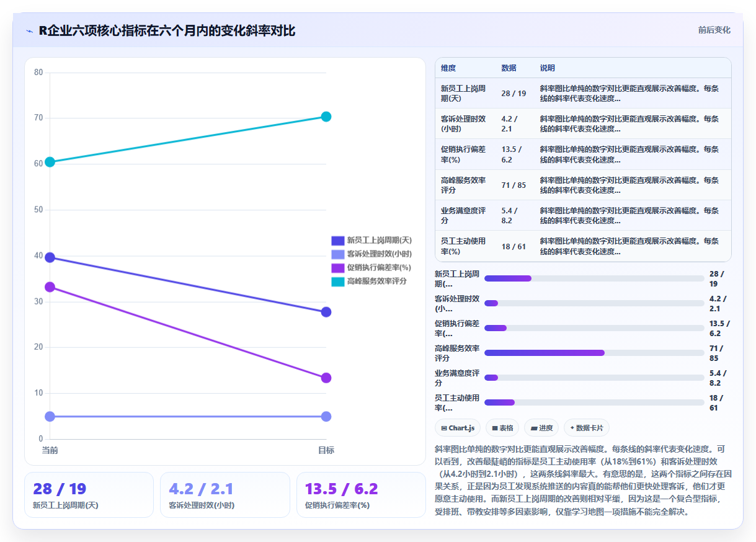Click the chart icon beside the title
This screenshot has width=756, height=542.
29,30
